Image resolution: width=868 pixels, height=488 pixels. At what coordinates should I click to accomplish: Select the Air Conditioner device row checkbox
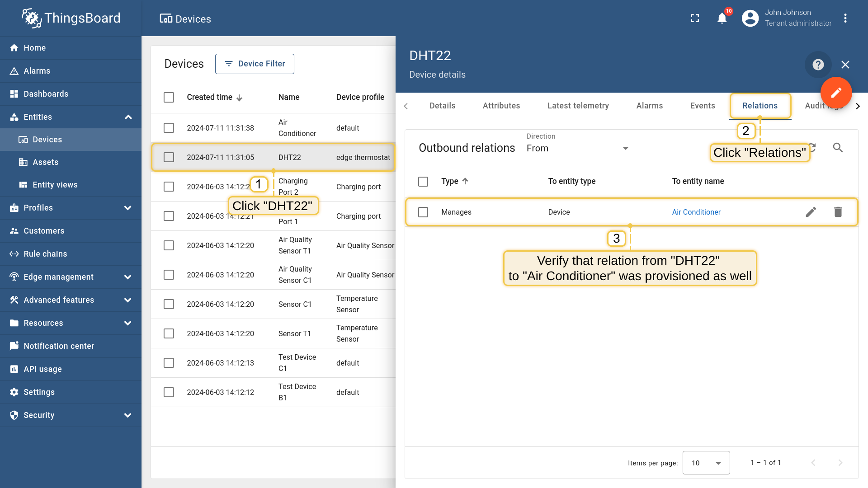[x=169, y=128]
